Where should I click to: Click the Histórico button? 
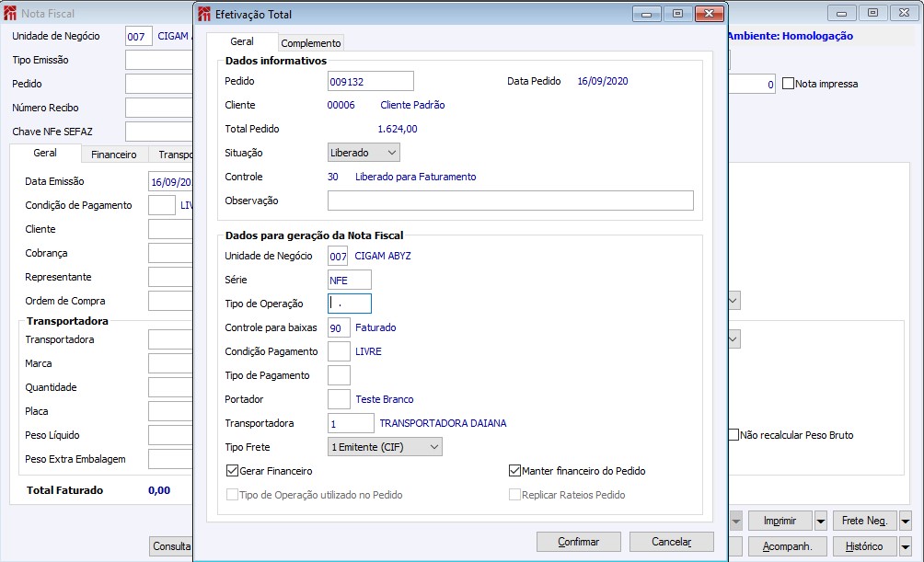point(864,546)
